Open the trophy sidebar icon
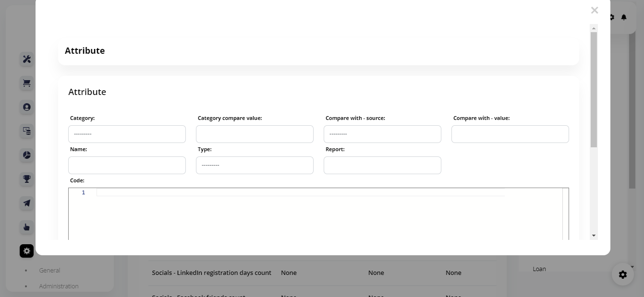The width and height of the screenshot is (644, 297). tap(27, 179)
